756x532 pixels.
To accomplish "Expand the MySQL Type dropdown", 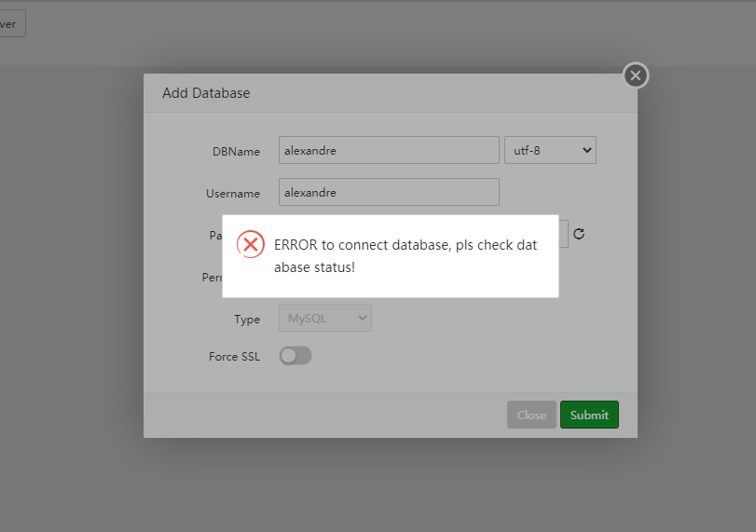I will [x=325, y=319].
